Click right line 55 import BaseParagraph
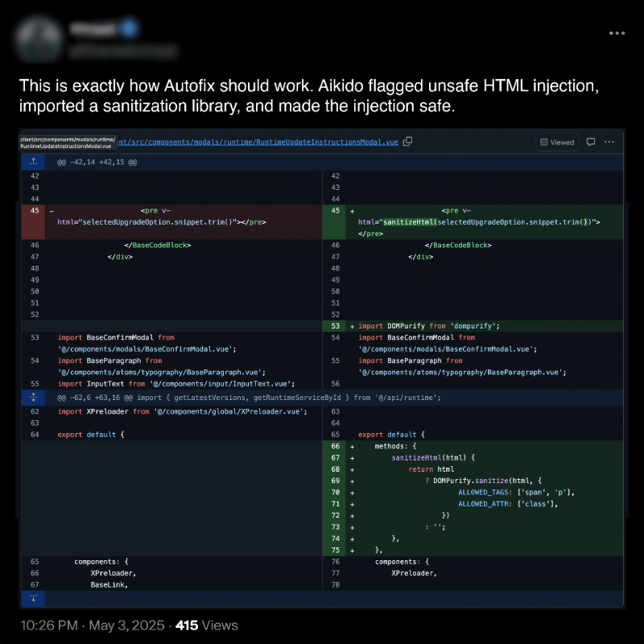The image size is (644, 644). click(x=462, y=367)
